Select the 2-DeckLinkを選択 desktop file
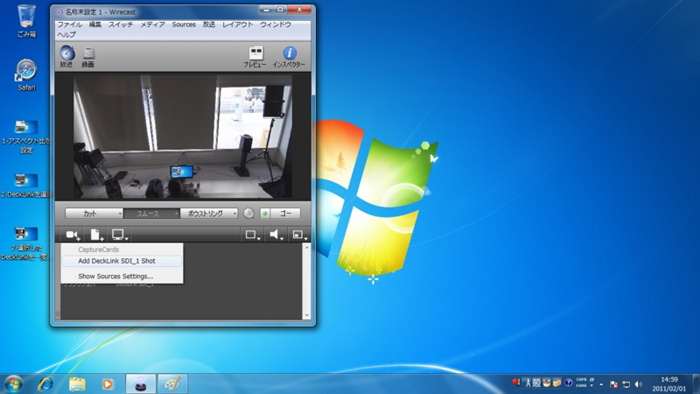Screen dimensions: 700x394 click(26, 186)
